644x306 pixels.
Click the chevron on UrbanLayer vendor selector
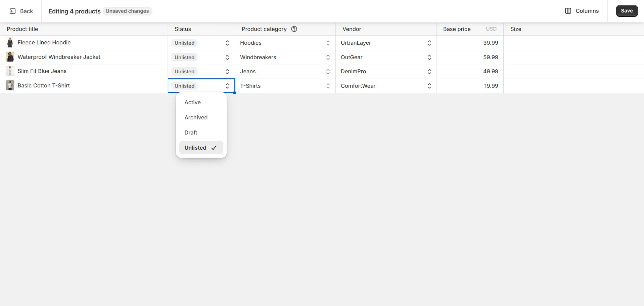(x=429, y=43)
